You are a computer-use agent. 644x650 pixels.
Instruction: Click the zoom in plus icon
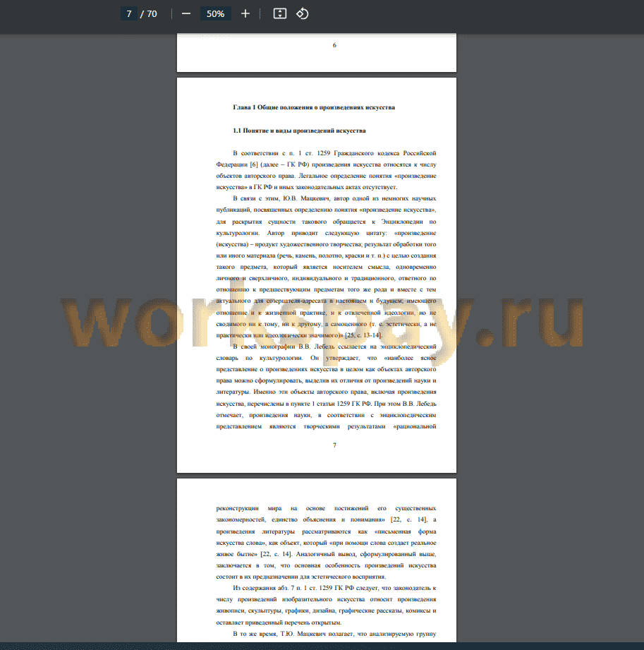[245, 13]
